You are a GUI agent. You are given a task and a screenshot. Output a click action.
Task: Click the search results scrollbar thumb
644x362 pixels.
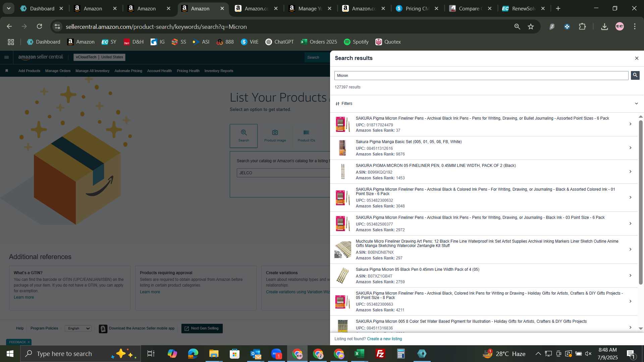tap(641, 202)
